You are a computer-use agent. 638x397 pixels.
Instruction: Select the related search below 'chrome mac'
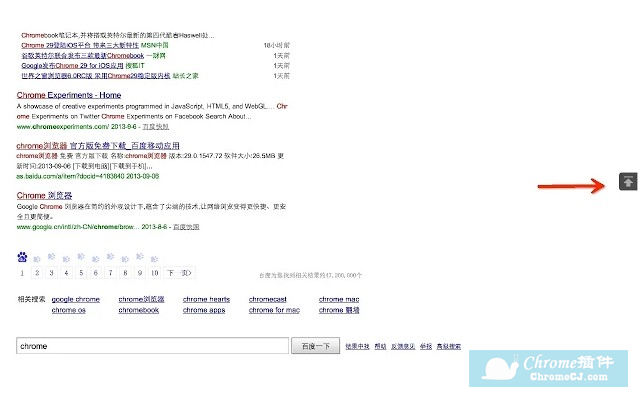[339, 310]
